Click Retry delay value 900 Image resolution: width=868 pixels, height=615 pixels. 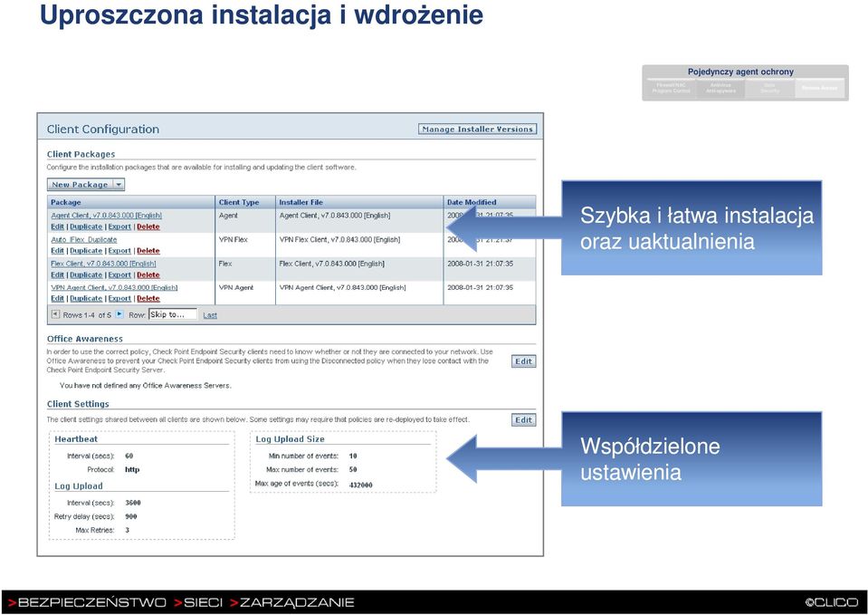click(130, 516)
